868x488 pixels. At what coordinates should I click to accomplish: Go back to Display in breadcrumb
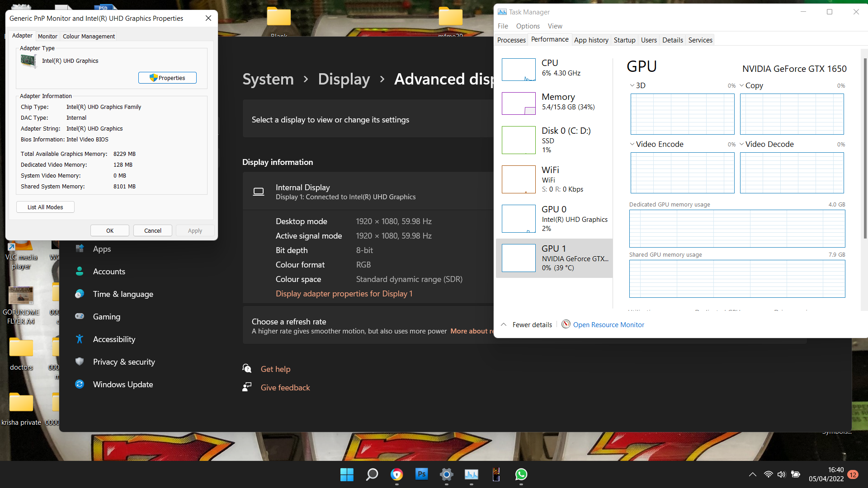[344, 79]
